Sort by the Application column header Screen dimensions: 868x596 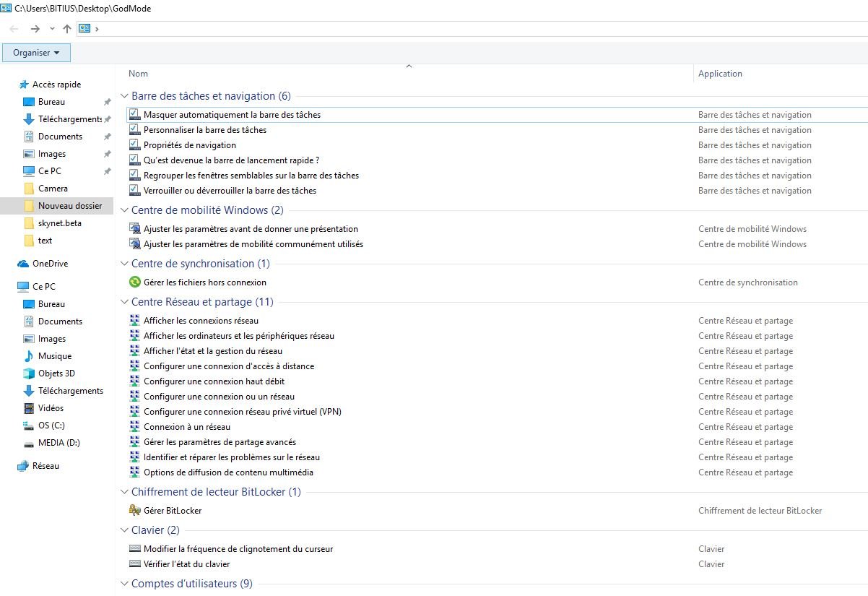click(x=720, y=74)
